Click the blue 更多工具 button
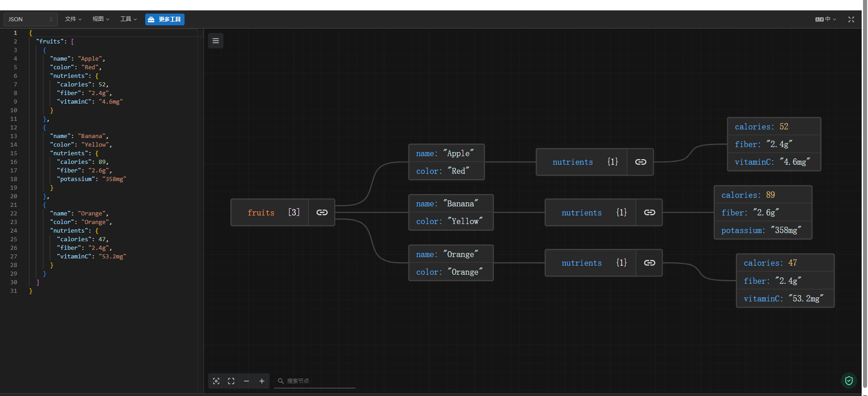Viewport: 868px width, 396px height. tap(165, 19)
